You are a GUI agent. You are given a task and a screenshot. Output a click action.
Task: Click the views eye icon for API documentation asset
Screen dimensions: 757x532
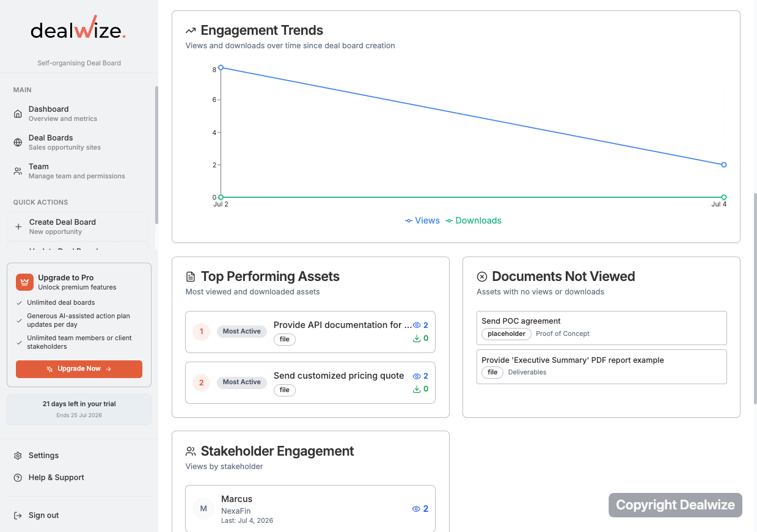(417, 326)
